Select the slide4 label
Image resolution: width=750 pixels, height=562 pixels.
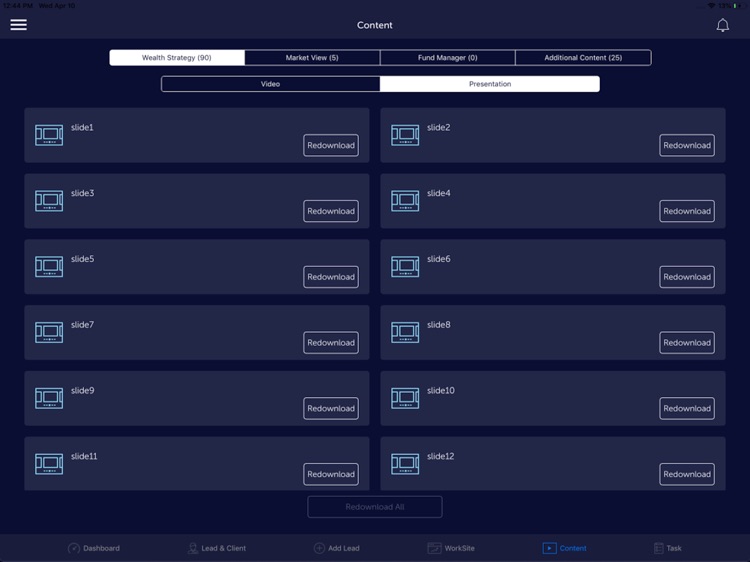[439, 193]
